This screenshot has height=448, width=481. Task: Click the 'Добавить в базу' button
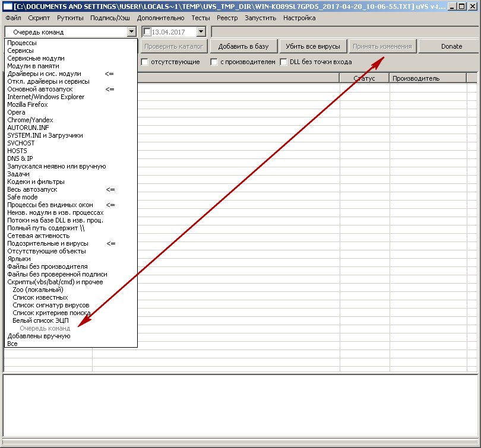pyautogui.click(x=243, y=46)
